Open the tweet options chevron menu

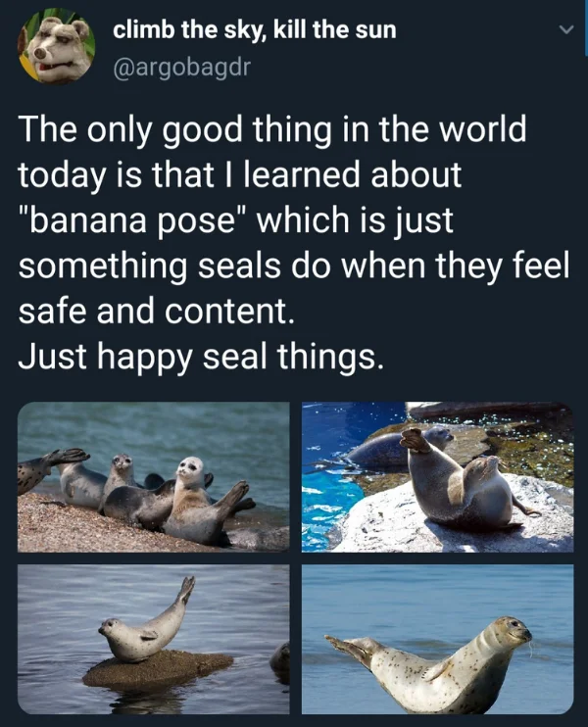pos(565,30)
